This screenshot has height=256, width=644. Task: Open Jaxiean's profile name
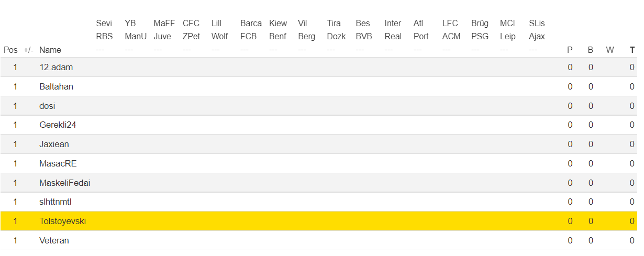[x=54, y=144]
